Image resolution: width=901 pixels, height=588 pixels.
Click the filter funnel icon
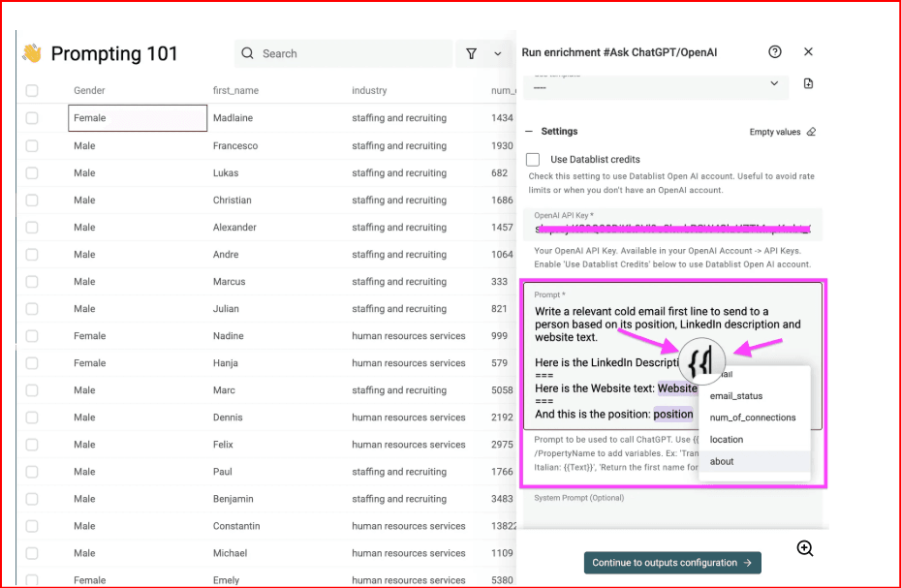[472, 54]
